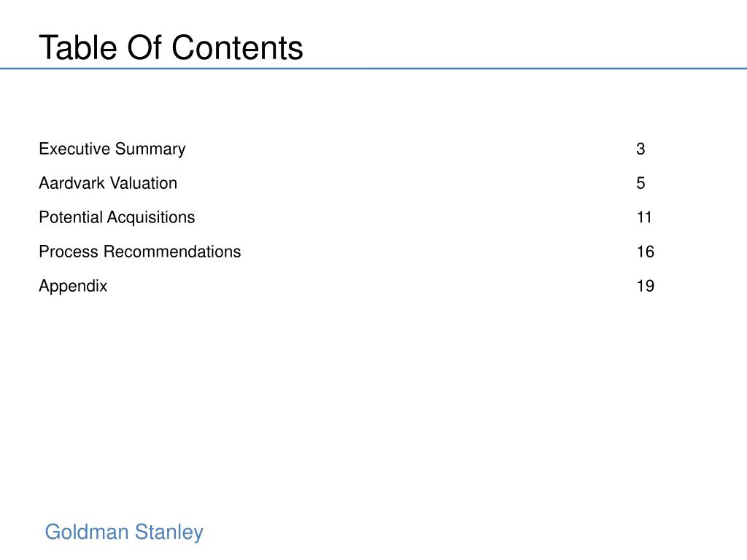
Task: Click page number 19
Action: [646, 286]
